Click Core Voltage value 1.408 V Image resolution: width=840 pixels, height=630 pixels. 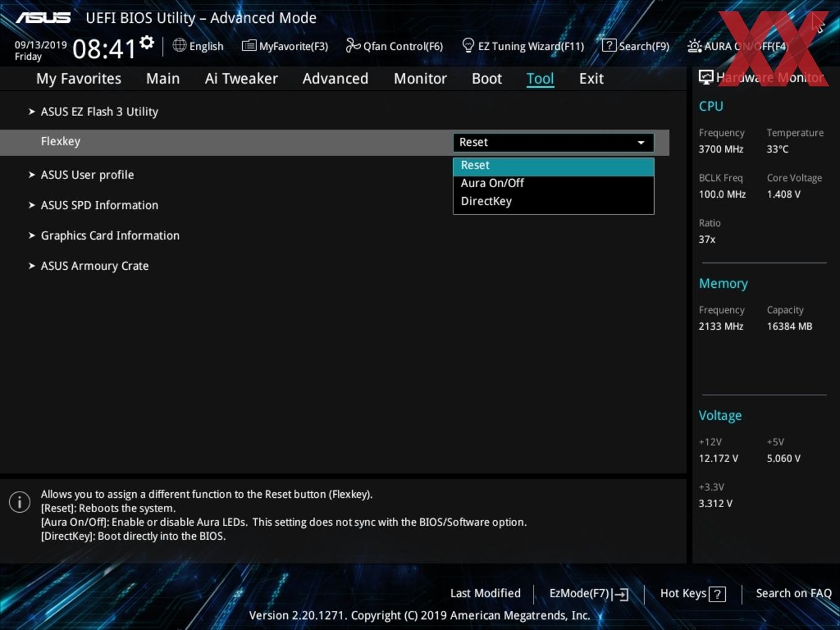(x=784, y=195)
